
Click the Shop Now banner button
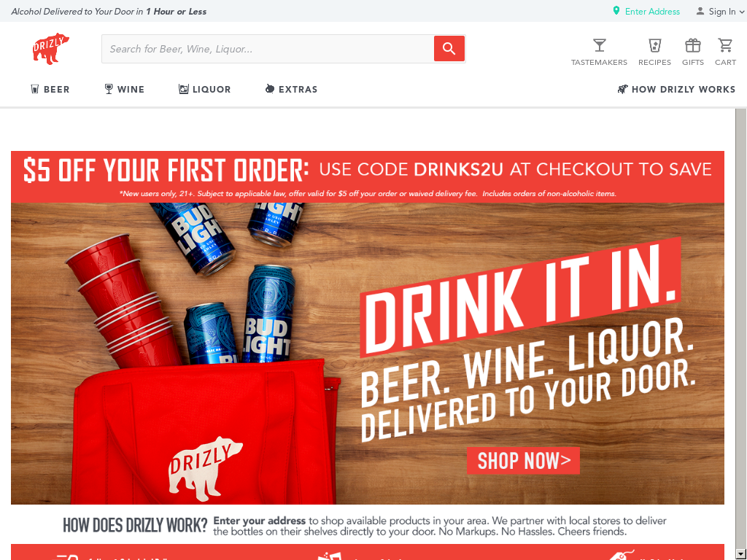click(x=524, y=461)
